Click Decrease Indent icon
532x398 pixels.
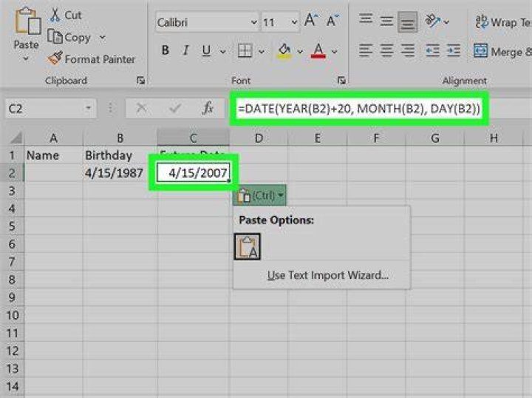pyautogui.click(x=432, y=50)
